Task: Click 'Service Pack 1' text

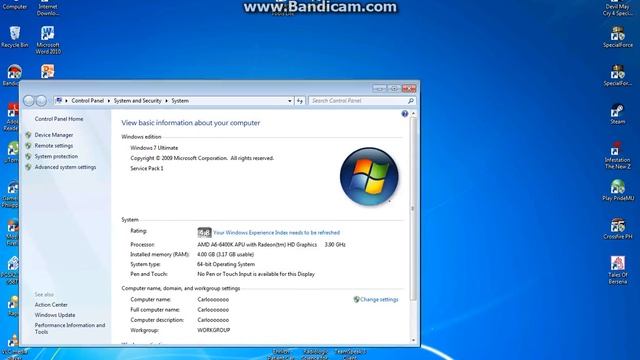Action: 147,168
